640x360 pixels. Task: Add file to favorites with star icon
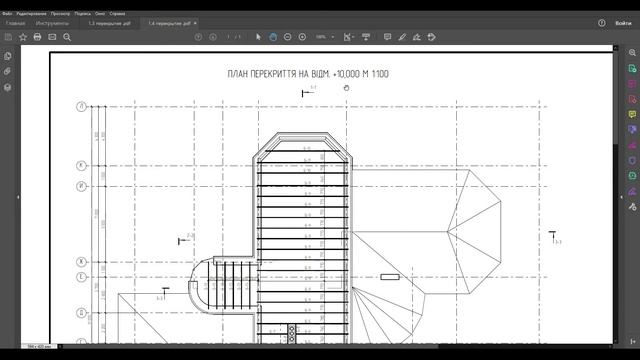[23, 37]
